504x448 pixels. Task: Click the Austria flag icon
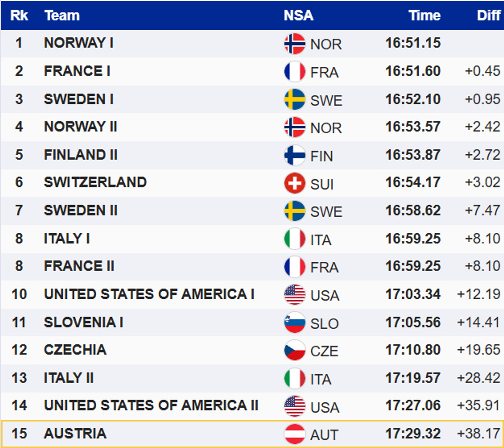[x=294, y=434]
